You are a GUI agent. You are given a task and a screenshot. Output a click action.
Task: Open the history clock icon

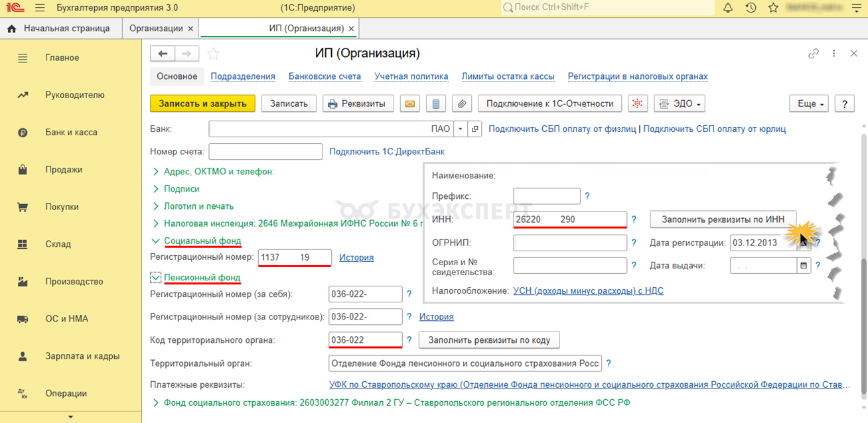(x=751, y=8)
